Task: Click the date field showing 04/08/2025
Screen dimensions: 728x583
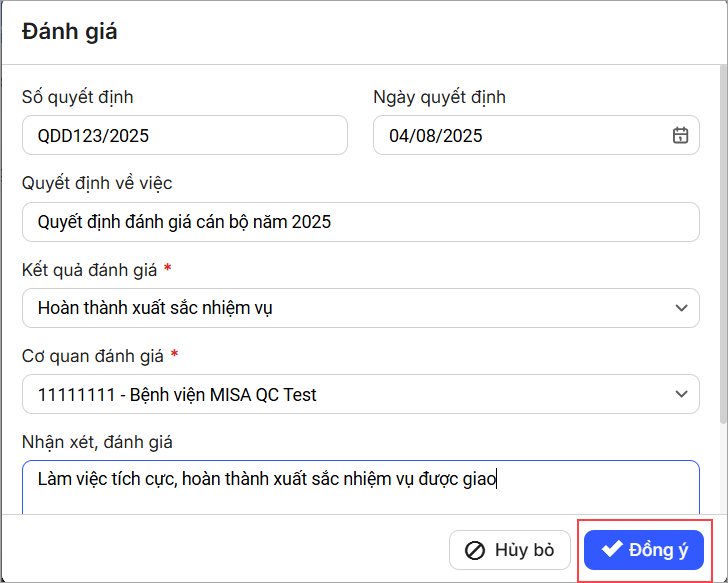Action: 520,135
